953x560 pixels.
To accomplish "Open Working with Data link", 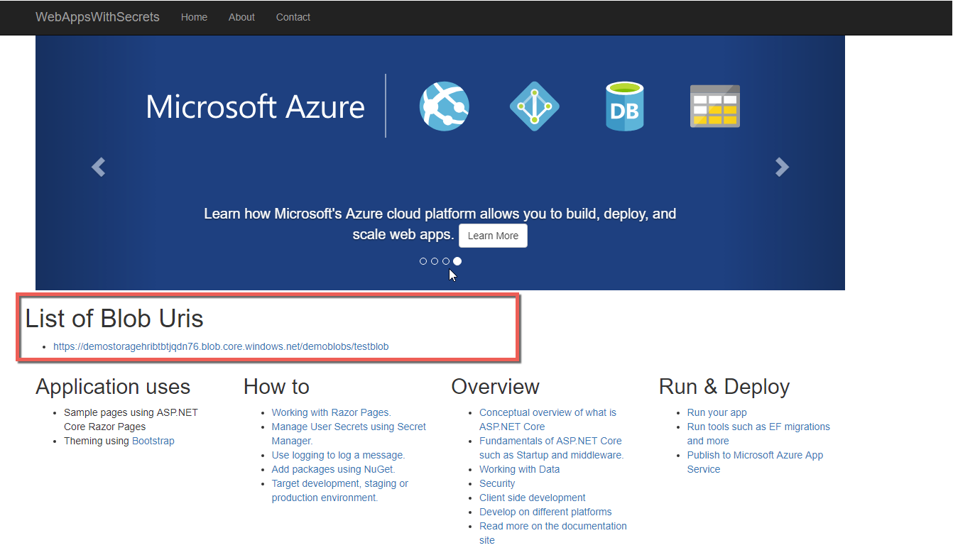I will (519, 469).
